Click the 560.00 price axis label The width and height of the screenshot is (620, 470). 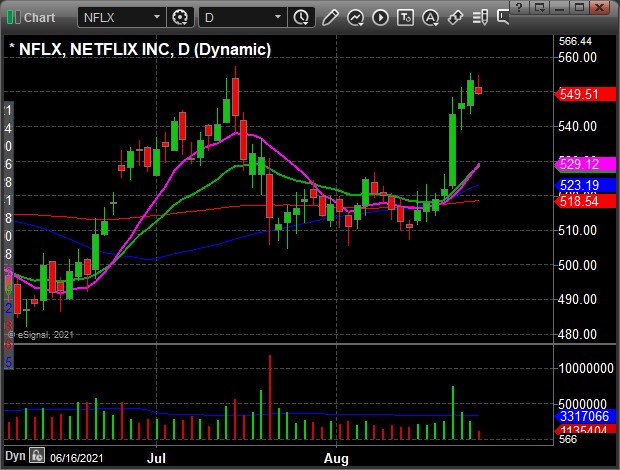pyautogui.click(x=577, y=58)
